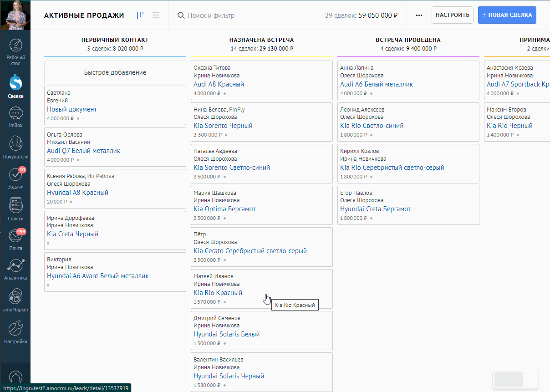This screenshot has width=550, height=392.
Task: Open deal Kia Rio Черный
Action: click(x=509, y=126)
